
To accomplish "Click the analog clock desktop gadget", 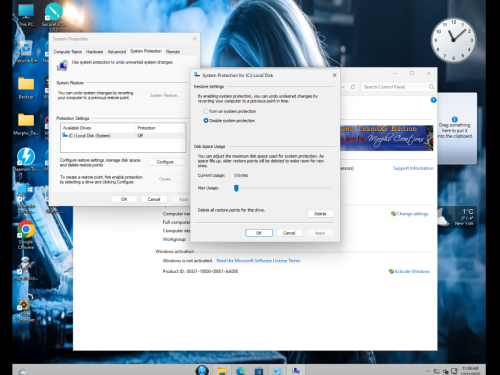I will click(x=453, y=40).
